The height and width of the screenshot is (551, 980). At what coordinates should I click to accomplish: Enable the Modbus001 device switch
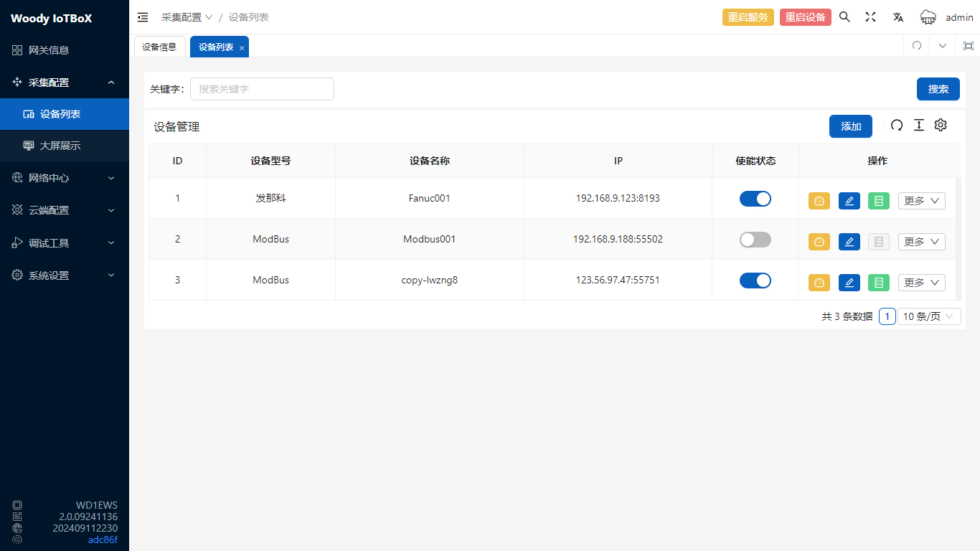click(755, 240)
